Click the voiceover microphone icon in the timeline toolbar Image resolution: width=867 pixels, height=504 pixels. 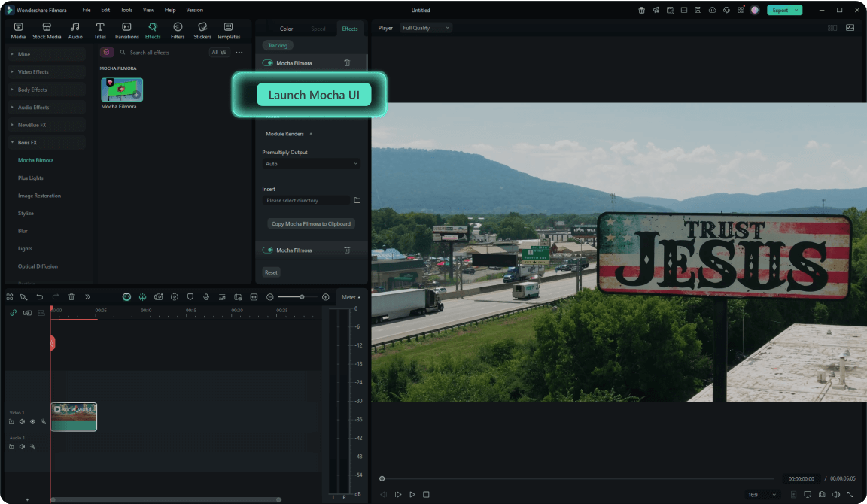point(206,297)
